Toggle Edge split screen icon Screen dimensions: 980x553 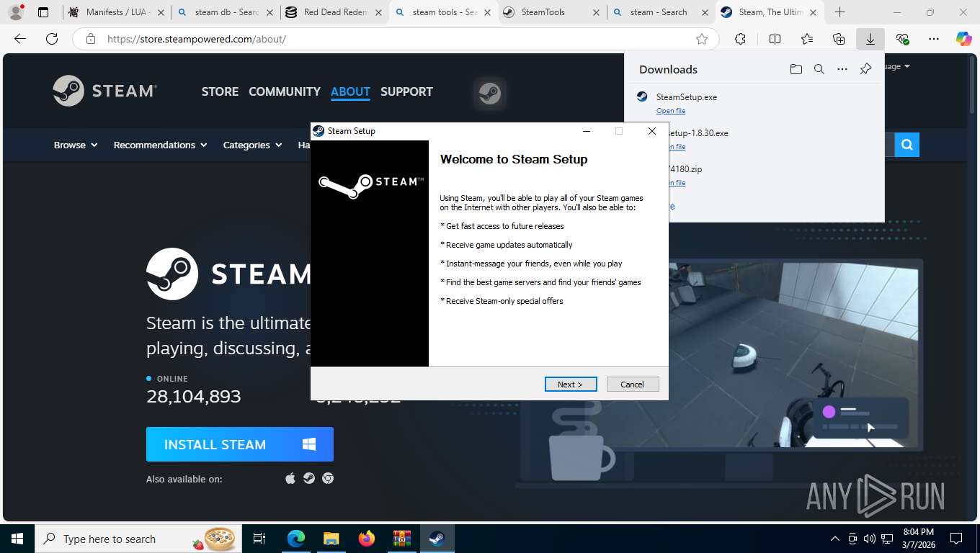pyautogui.click(x=775, y=39)
